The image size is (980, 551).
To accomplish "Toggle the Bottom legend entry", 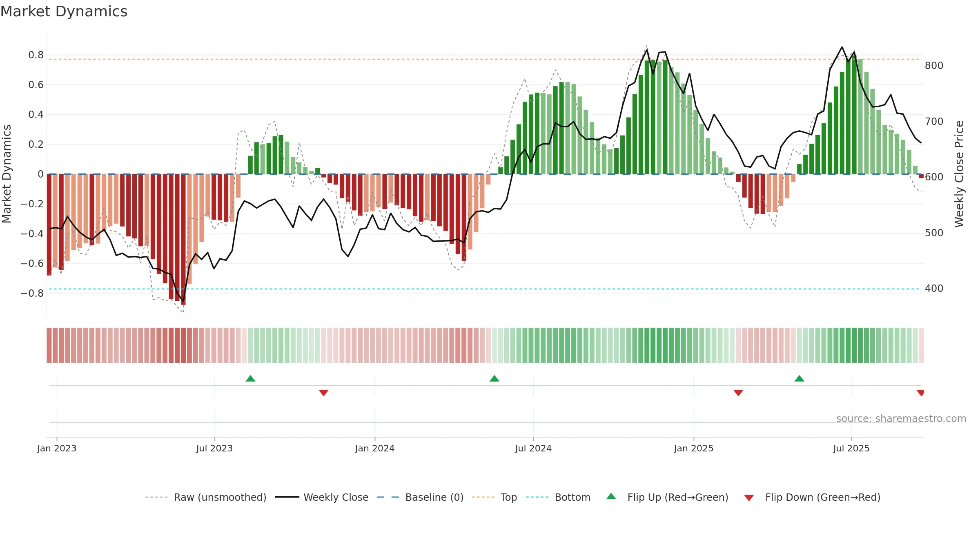I will (558, 497).
